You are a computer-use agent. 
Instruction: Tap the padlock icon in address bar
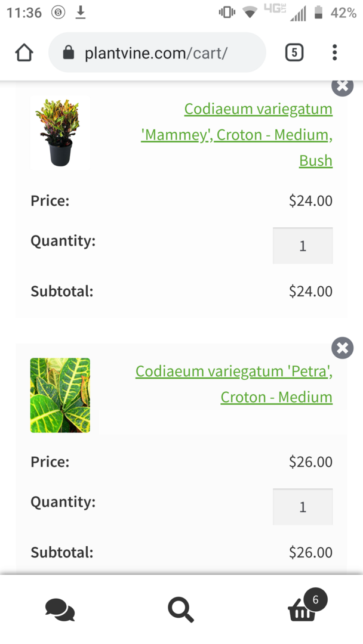(x=69, y=53)
